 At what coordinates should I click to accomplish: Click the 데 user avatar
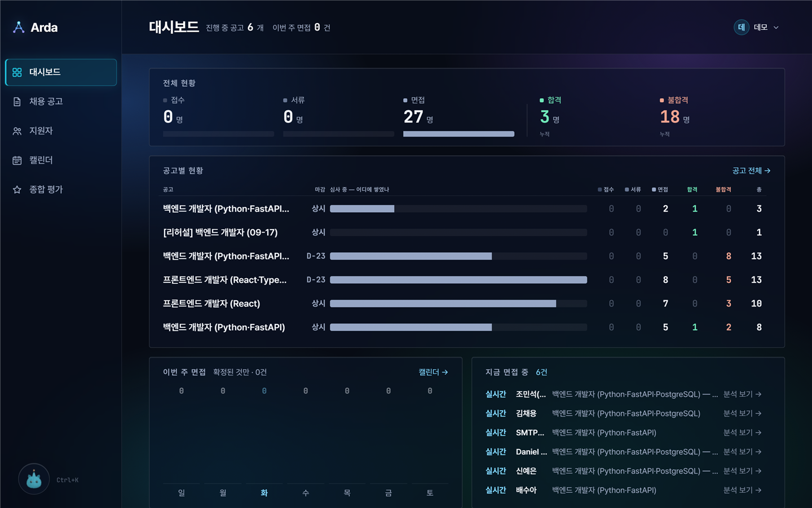[x=742, y=27]
